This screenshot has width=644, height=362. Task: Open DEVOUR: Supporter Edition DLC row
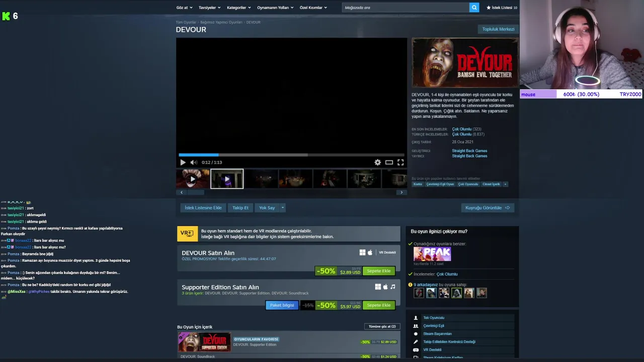[x=289, y=342]
